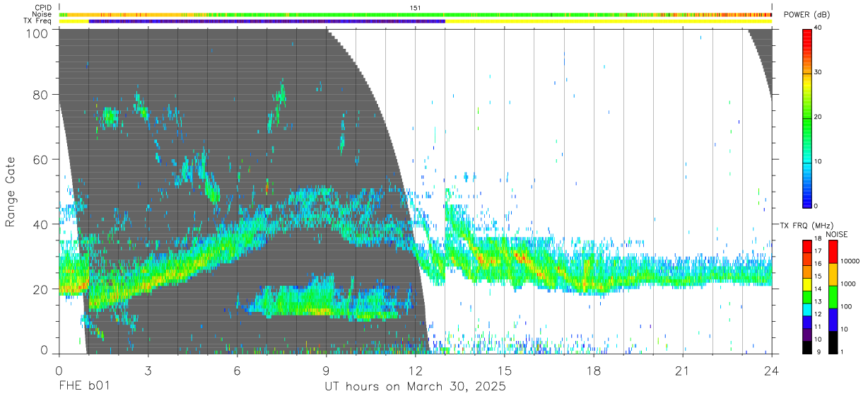Click the cyan 12-13 MHz block in TX FRQ legend
The height and width of the screenshot is (401, 868).
807,308
